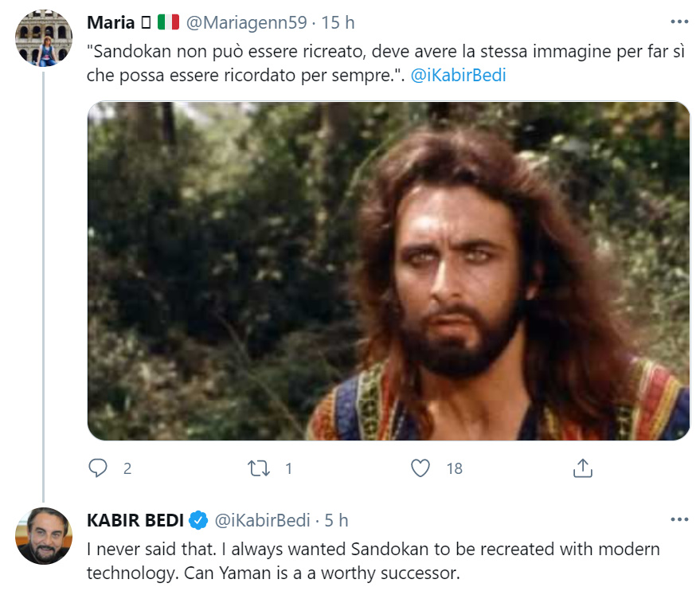This screenshot has height=595, width=700.
Task: Like Maria's tweet with heart icon
Action: coord(420,468)
